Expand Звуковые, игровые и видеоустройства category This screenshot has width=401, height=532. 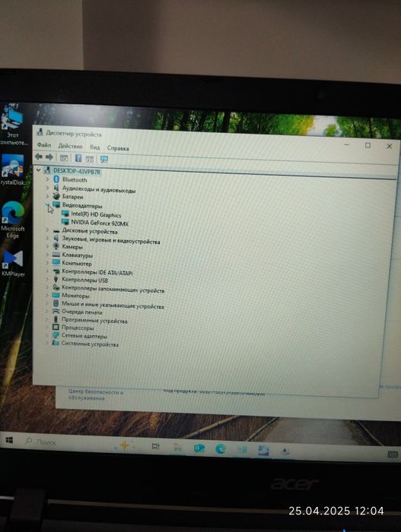47,238
